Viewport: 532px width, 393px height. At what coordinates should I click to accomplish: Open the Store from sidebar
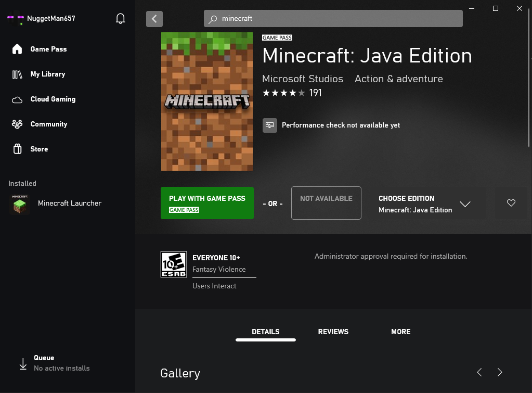(39, 149)
